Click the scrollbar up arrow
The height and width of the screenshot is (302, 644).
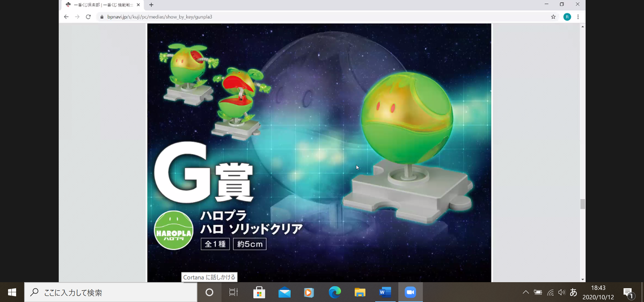(582, 26)
